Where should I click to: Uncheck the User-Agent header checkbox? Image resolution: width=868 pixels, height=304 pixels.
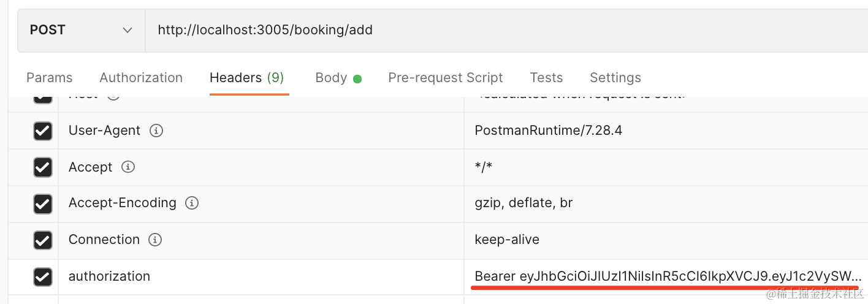click(x=42, y=131)
